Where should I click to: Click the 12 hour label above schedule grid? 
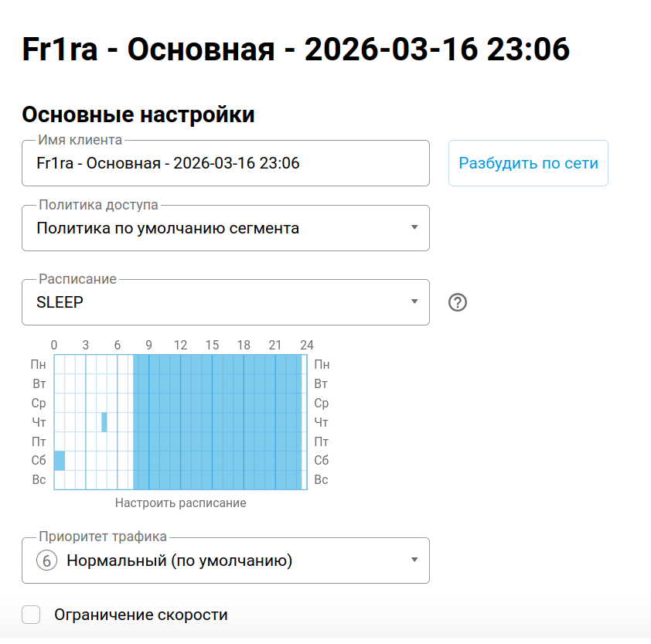180,345
